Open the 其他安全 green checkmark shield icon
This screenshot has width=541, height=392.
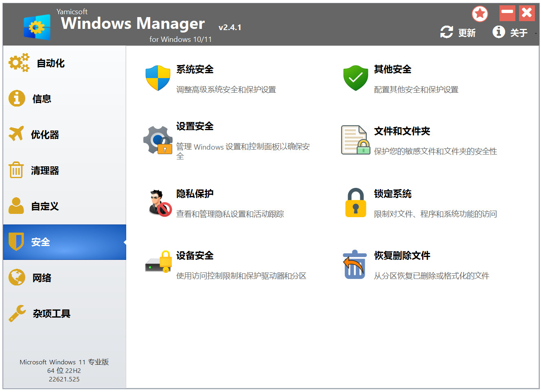[356, 78]
